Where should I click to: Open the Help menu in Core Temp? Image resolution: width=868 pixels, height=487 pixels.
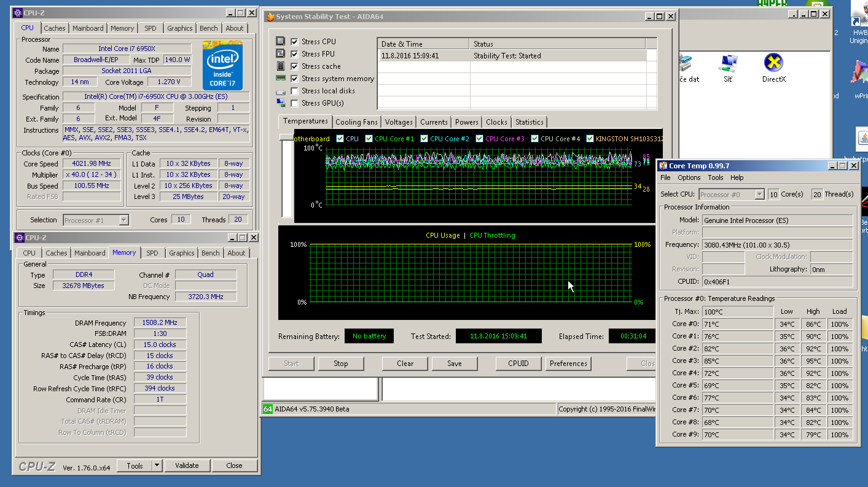[737, 177]
